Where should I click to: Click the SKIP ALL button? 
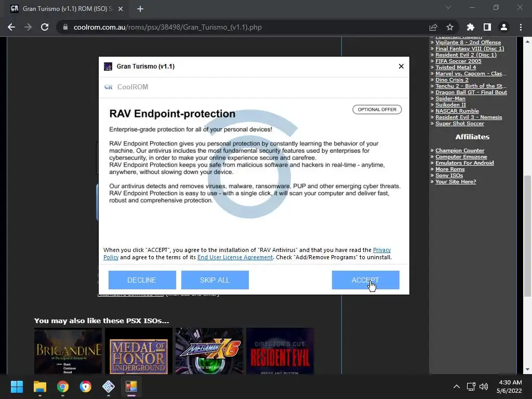coord(215,280)
